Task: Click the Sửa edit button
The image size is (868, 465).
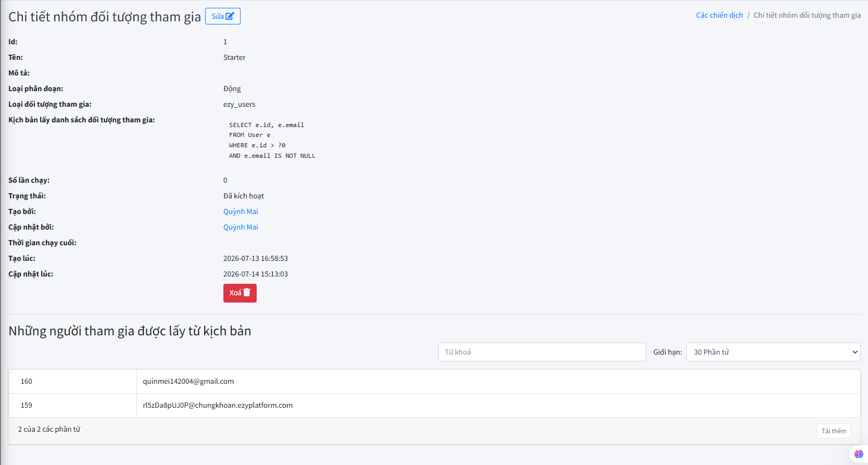Action: tap(223, 16)
